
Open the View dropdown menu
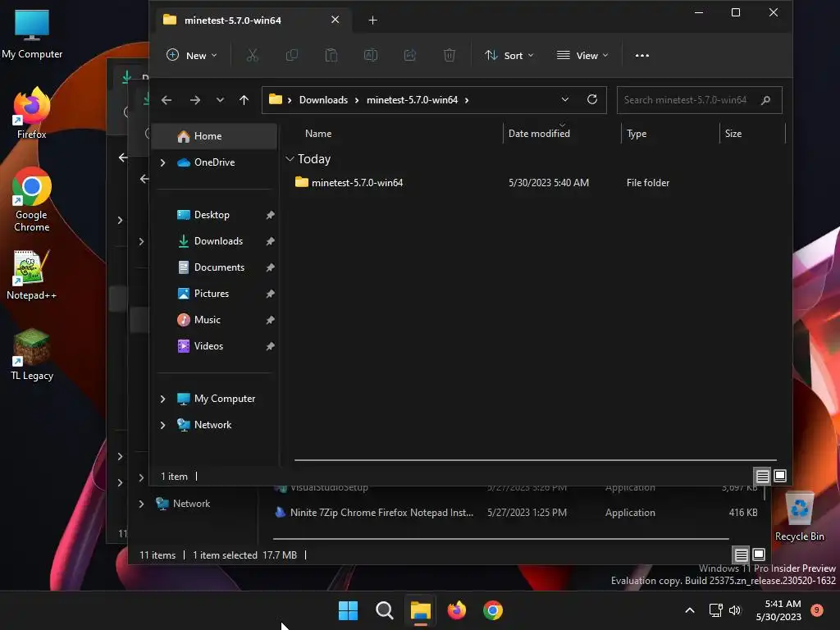click(x=582, y=55)
